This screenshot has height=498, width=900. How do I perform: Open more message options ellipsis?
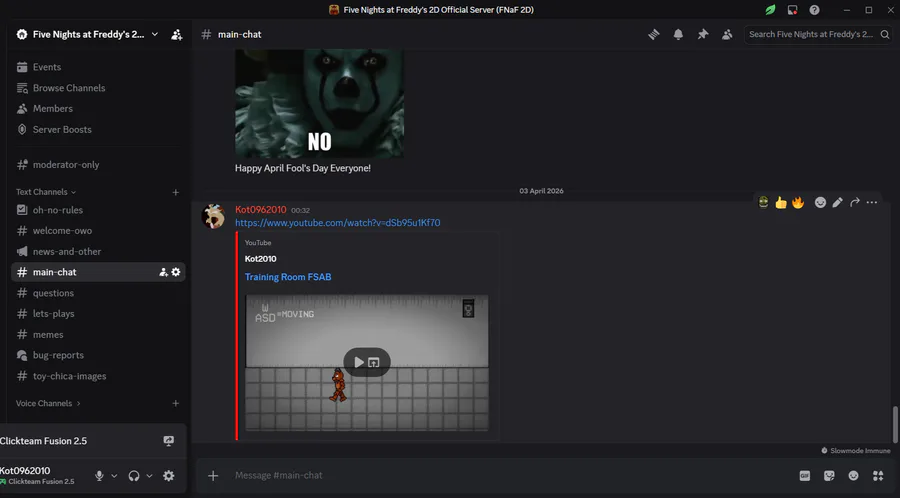(x=872, y=203)
